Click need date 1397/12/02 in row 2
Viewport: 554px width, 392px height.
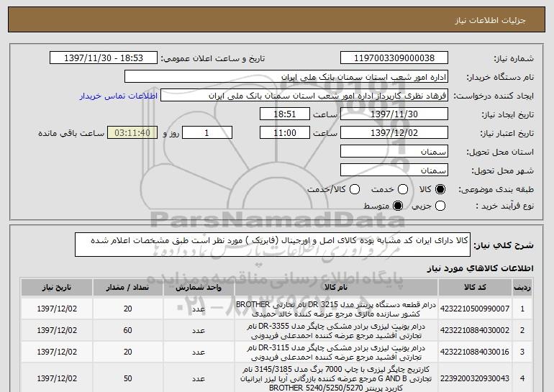57,331
